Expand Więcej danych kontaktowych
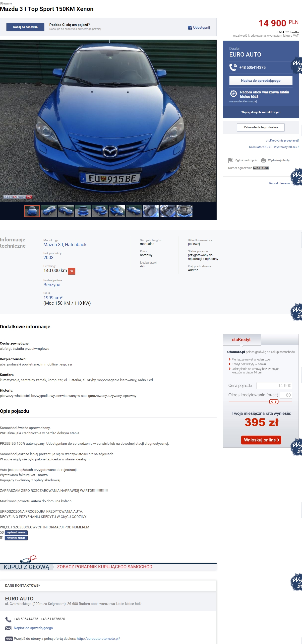This screenshot has height=644, width=302. click(260, 112)
